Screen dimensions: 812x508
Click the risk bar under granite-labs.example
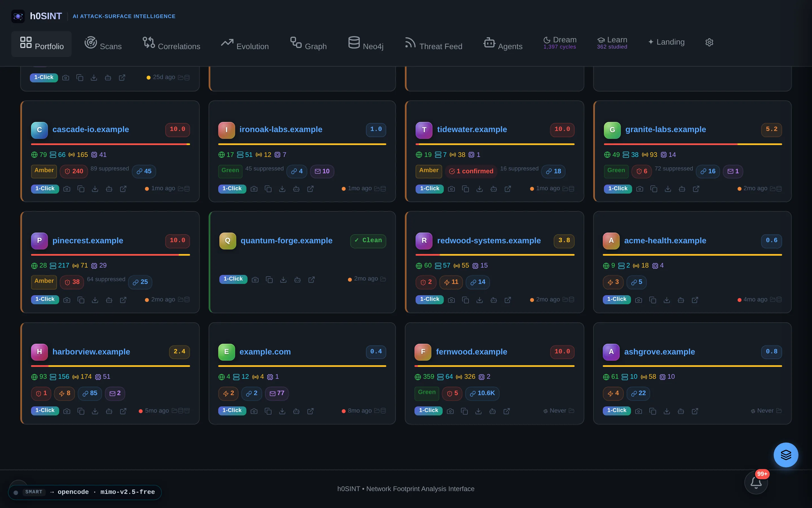(693, 144)
